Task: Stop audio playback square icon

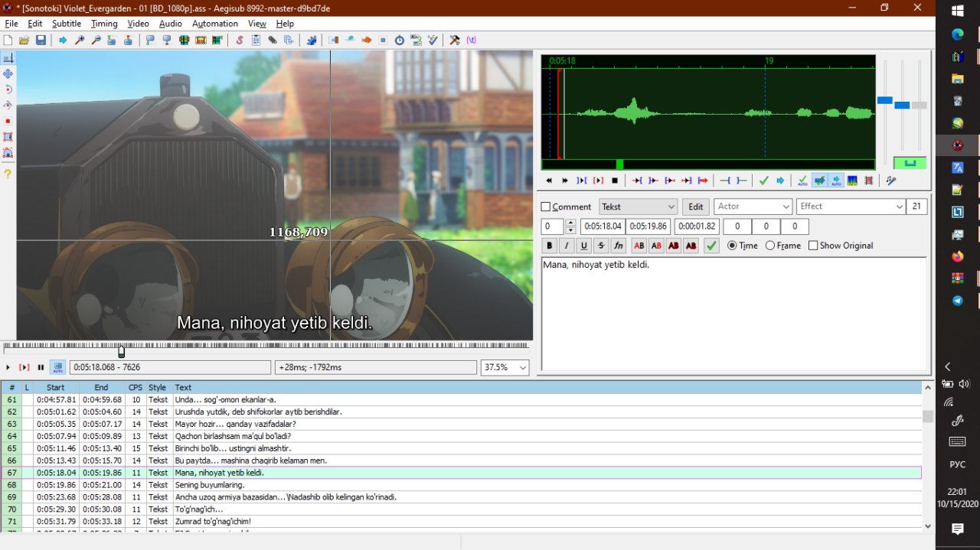Action: [x=614, y=181]
